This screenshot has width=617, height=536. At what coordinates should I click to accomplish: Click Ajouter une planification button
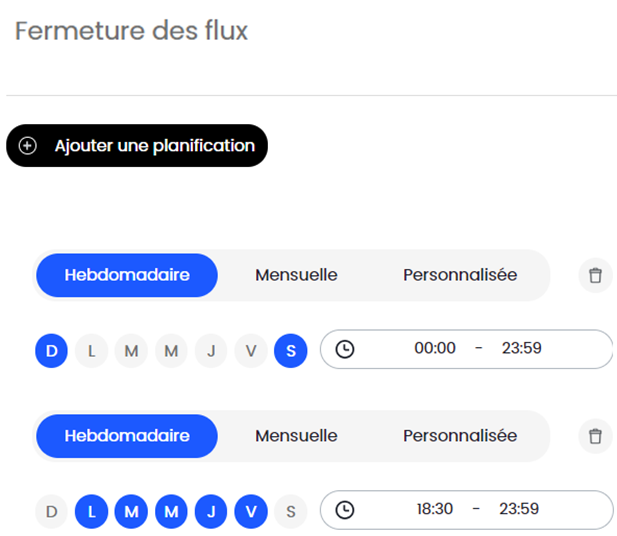point(137,146)
